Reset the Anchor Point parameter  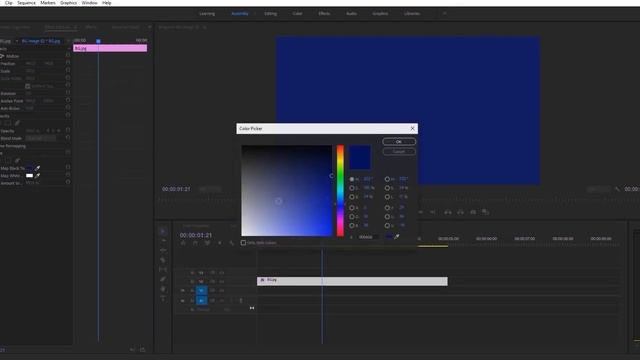68,100
